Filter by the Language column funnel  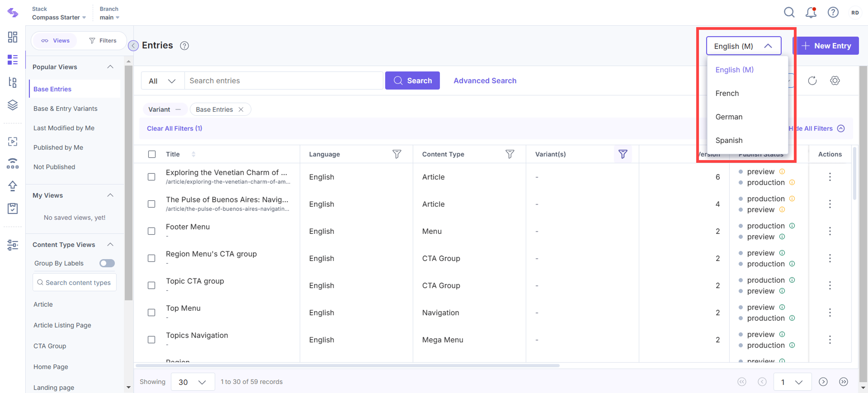coord(397,154)
